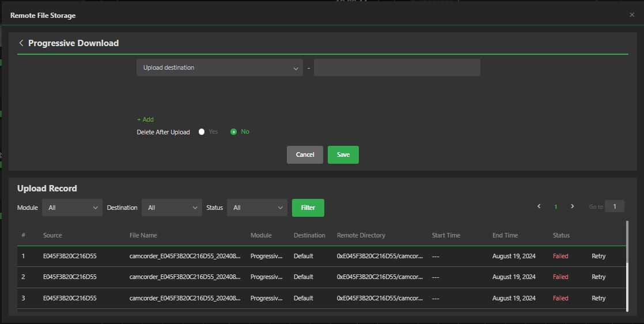Click the Upload Record heading
The image size is (644, 324).
point(47,189)
